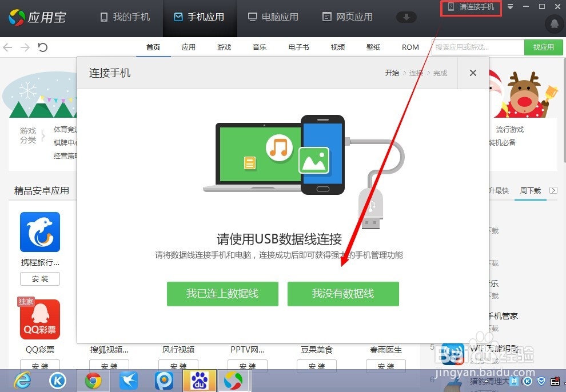Close the 连接手机 dialog
Image resolution: width=566 pixels, height=392 pixels.
tap(473, 73)
